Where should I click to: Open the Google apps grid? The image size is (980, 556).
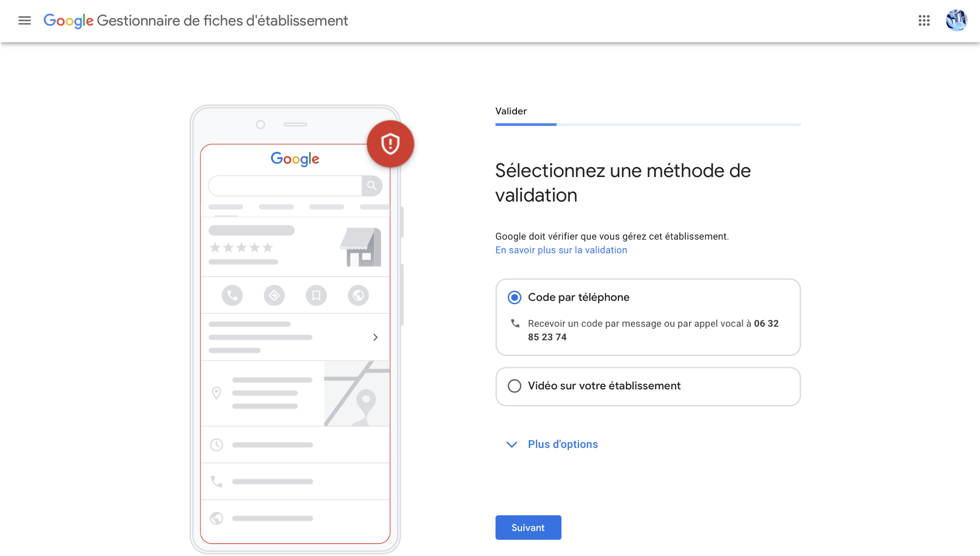[x=924, y=20]
